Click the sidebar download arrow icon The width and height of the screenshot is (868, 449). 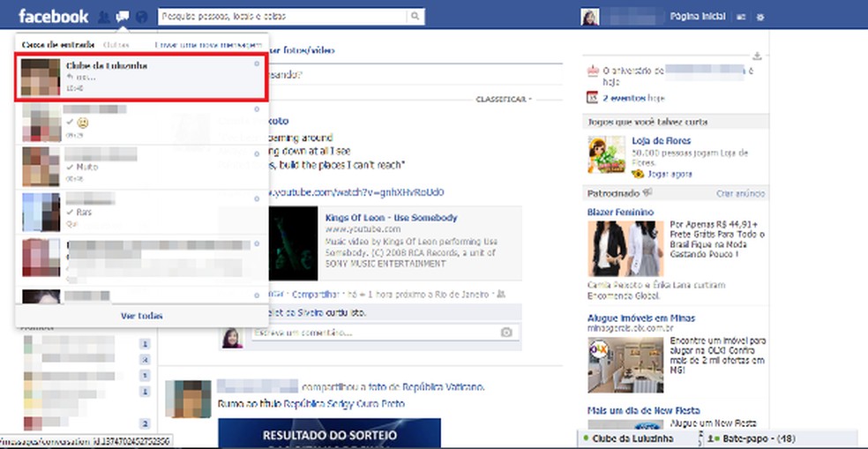(x=757, y=56)
